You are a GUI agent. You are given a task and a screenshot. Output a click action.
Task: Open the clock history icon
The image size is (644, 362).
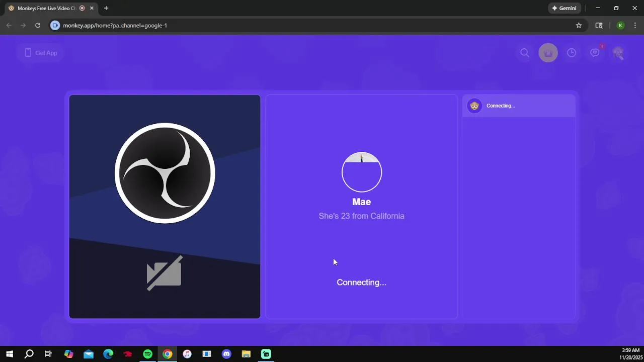[x=572, y=53]
